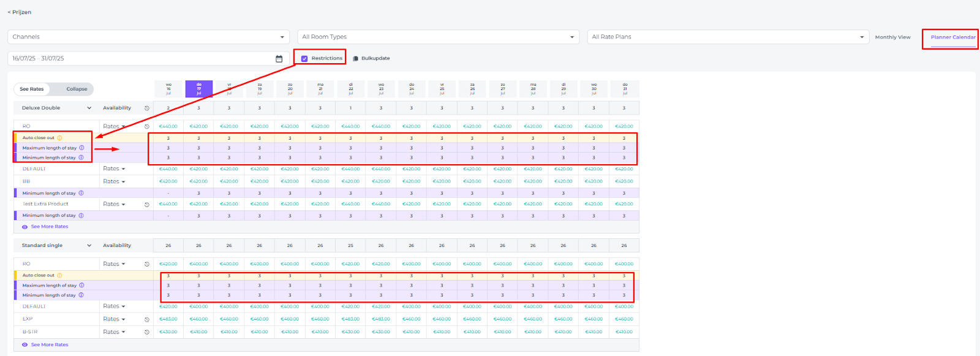Open the calendar icon in the date range field

point(279,59)
